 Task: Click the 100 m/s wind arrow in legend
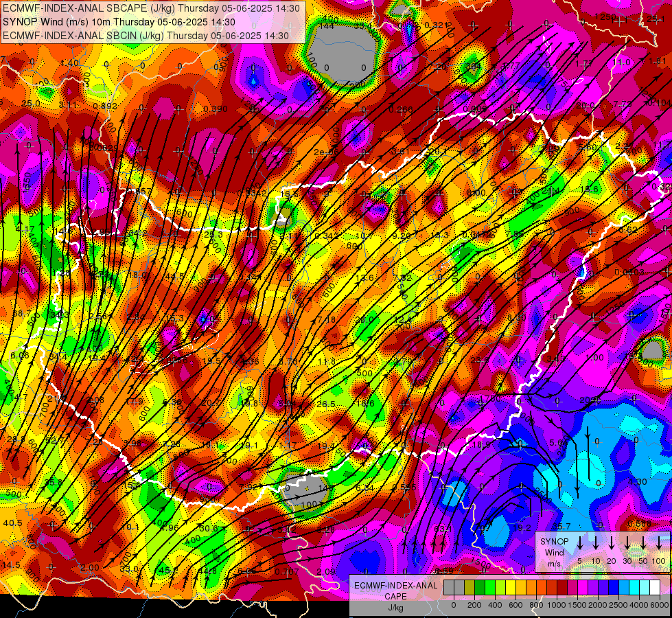659,543
